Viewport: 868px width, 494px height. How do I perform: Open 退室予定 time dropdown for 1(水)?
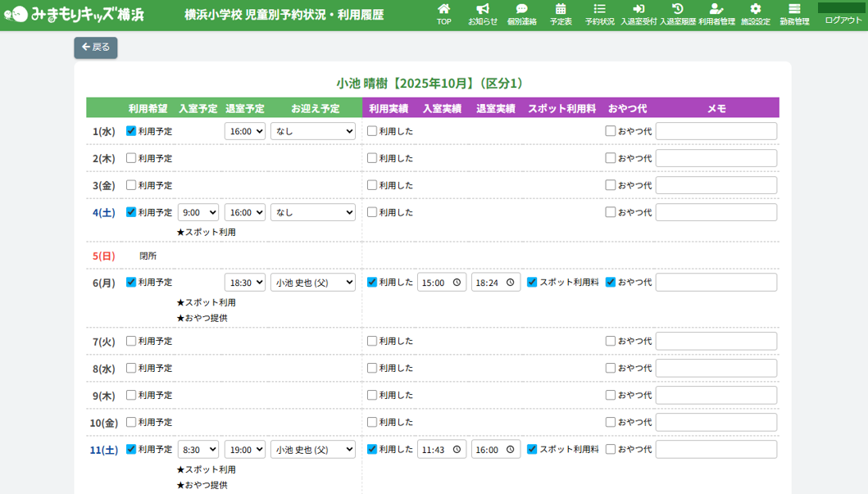click(244, 131)
